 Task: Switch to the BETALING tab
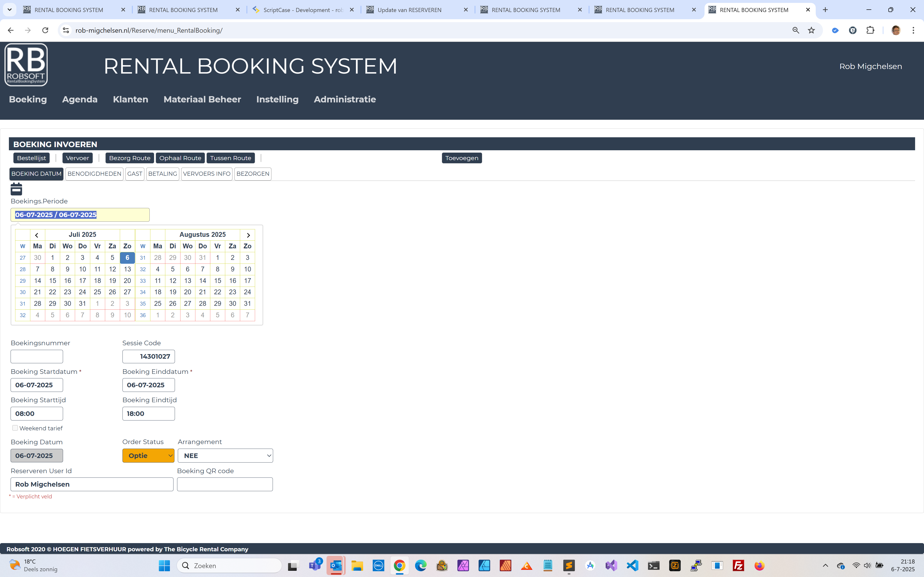[163, 174]
